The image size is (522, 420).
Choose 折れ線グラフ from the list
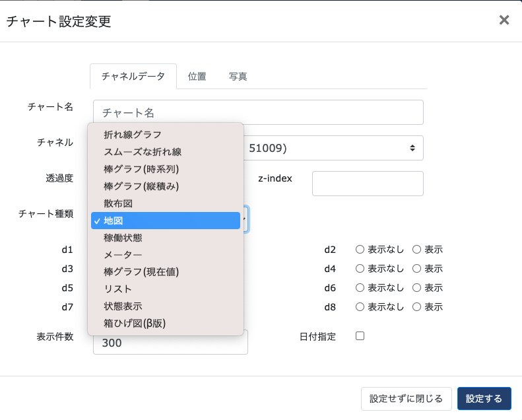click(x=133, y=135)
